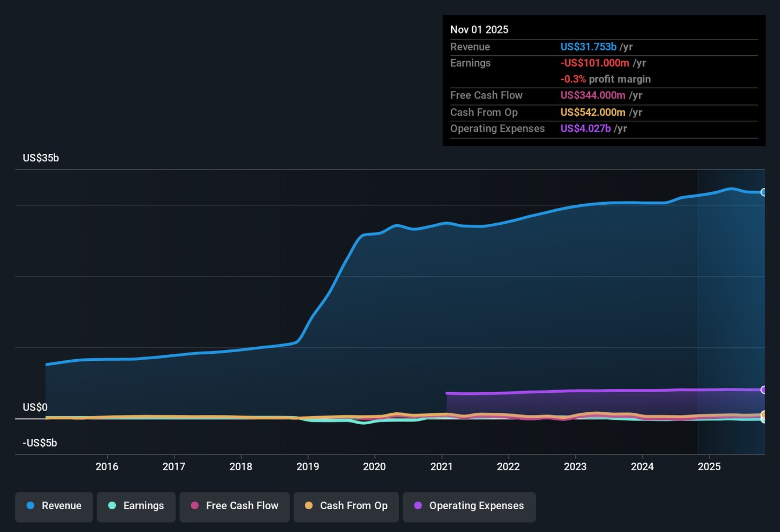This screenshot has height=532, width=780.
Task: Toggle the Revenue series label in legend
Action: (x=61, y=505)
